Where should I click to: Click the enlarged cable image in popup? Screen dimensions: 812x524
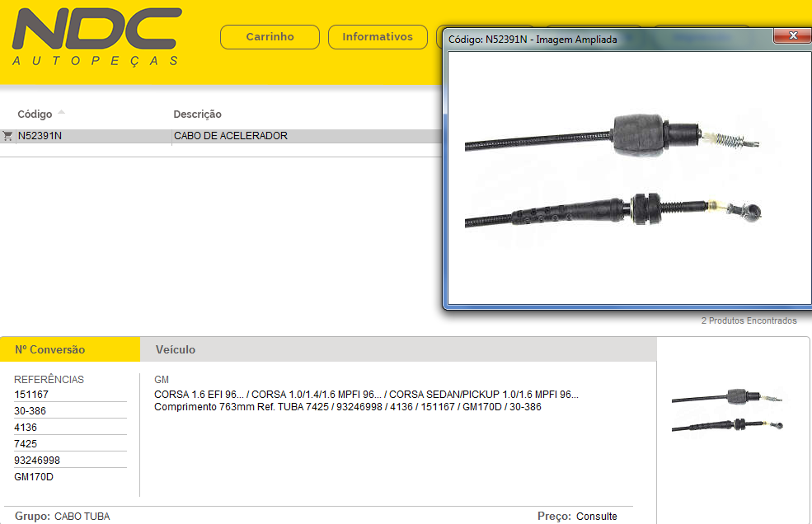[x=629, y=178]
